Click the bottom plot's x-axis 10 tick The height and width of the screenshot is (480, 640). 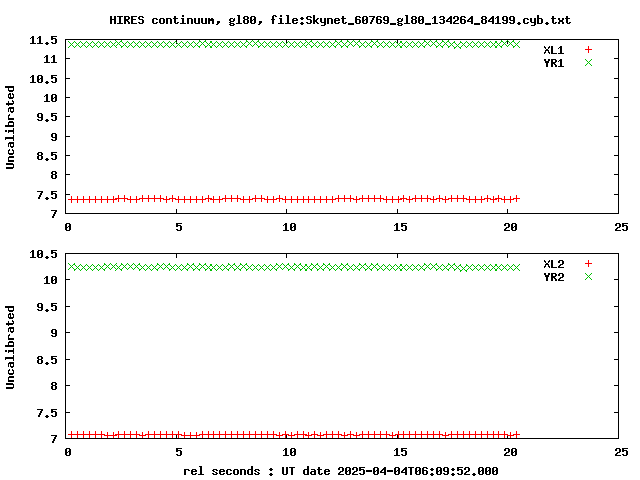(289, 452)
